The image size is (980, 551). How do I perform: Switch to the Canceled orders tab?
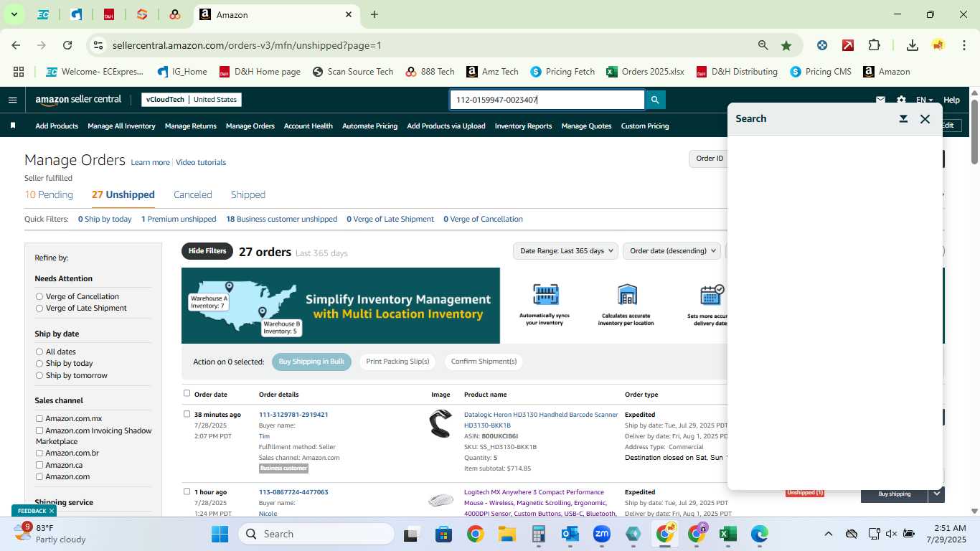coord(193,194)
